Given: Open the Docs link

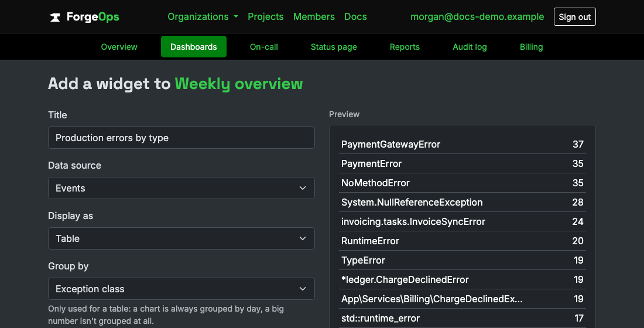Looking at the screenshot, I should 355,17.
